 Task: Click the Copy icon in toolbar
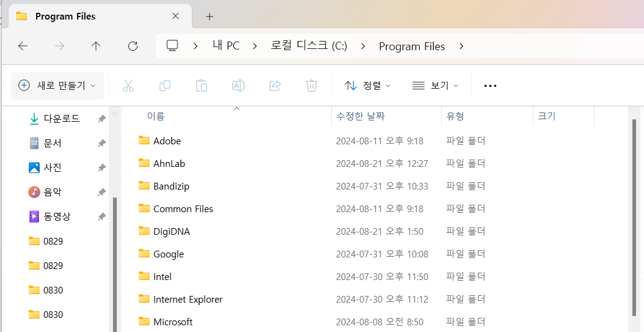(x=165, y=86)
